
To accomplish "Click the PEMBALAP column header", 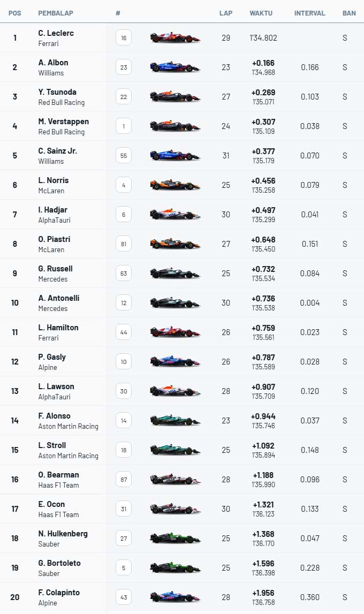I will pyautogui.click(x=56, y=13).
